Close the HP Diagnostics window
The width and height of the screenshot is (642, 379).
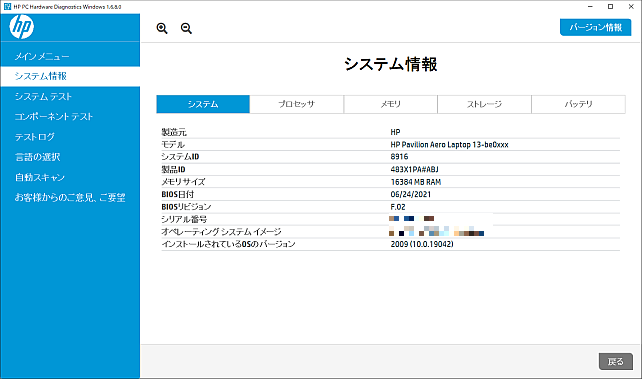[631, 7]
